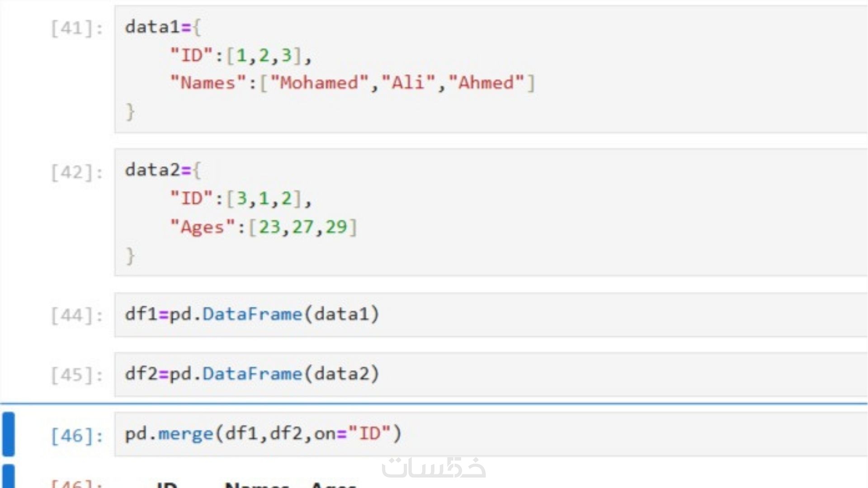This screenshot has height=488, width=868.
Task: Collapse cell 46 input using blue bar
Action: pos(9,434)
